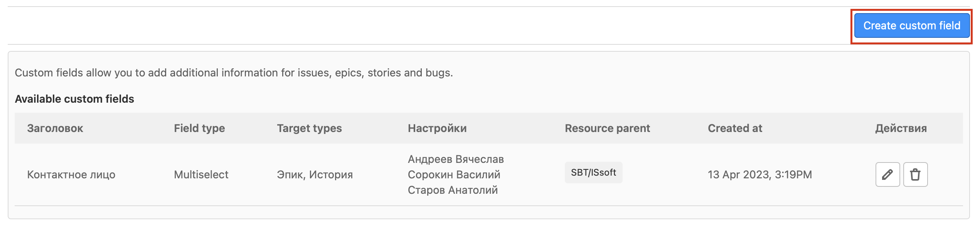This screenshot has width=980, height=237.
Task: Click the Multiselect field type cell
Action: pos(201,174)
